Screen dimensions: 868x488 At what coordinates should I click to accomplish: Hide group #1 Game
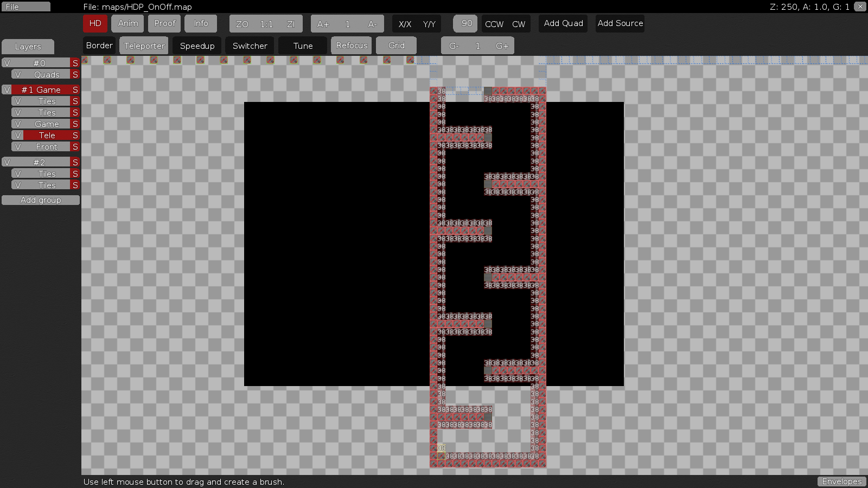pyautogui.click(x=7, y=89)
